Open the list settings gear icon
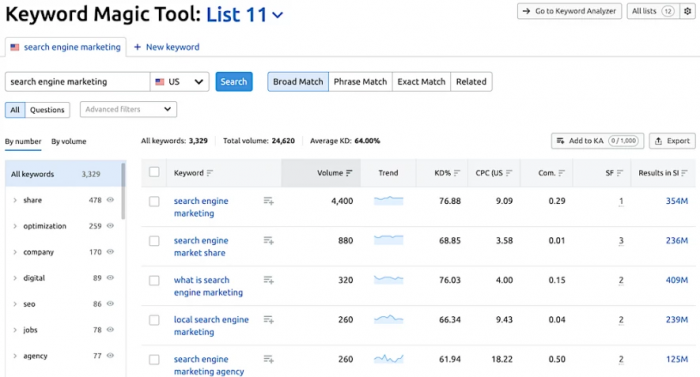 688,11
